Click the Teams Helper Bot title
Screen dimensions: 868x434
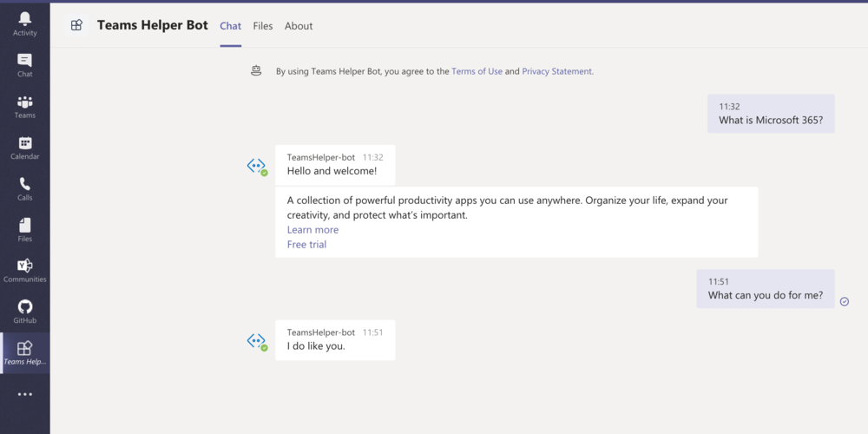(x=153, y=25)
